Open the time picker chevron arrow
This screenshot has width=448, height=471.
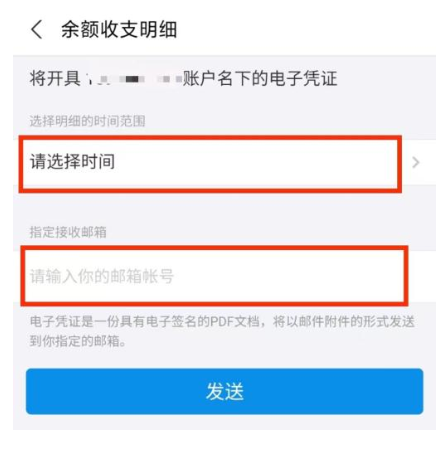pyautogui.click(x=416, y=162)
